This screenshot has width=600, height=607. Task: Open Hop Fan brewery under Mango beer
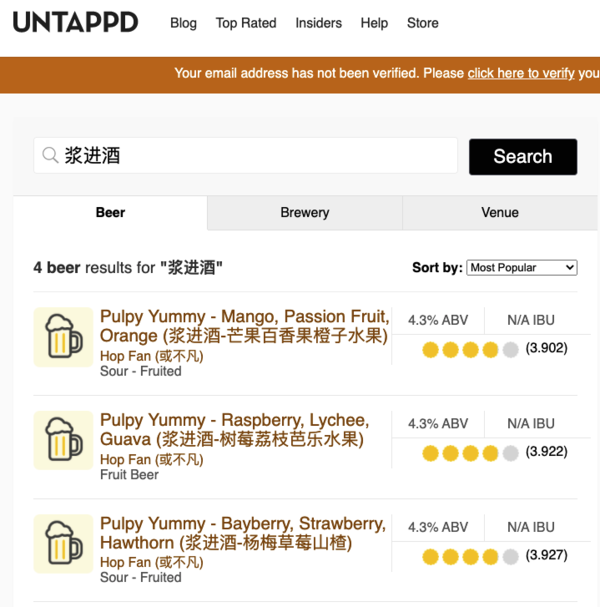152,356
